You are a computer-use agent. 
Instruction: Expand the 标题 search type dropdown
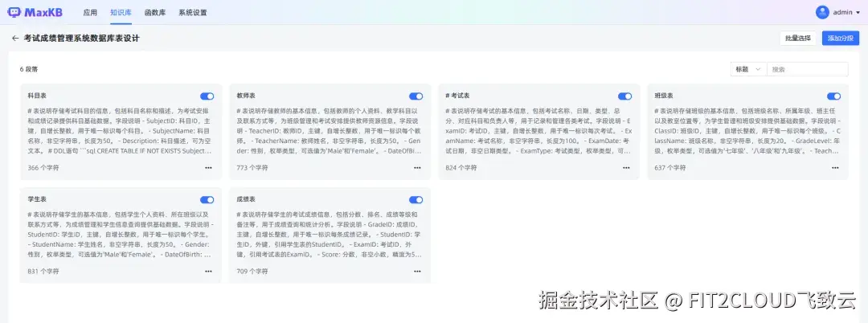coord(748,69)
